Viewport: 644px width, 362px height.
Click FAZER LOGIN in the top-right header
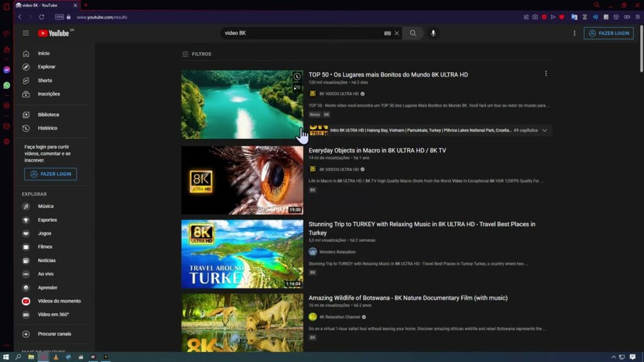coord(608,33)
